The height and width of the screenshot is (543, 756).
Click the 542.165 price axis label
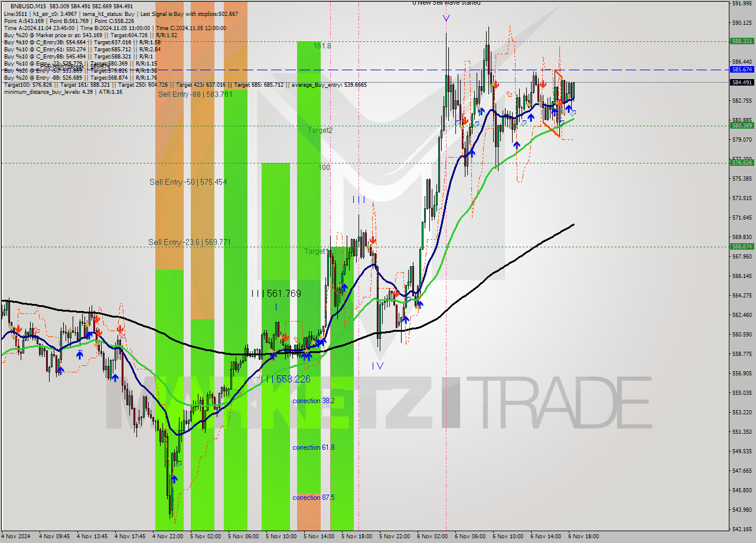coord(742,529)
